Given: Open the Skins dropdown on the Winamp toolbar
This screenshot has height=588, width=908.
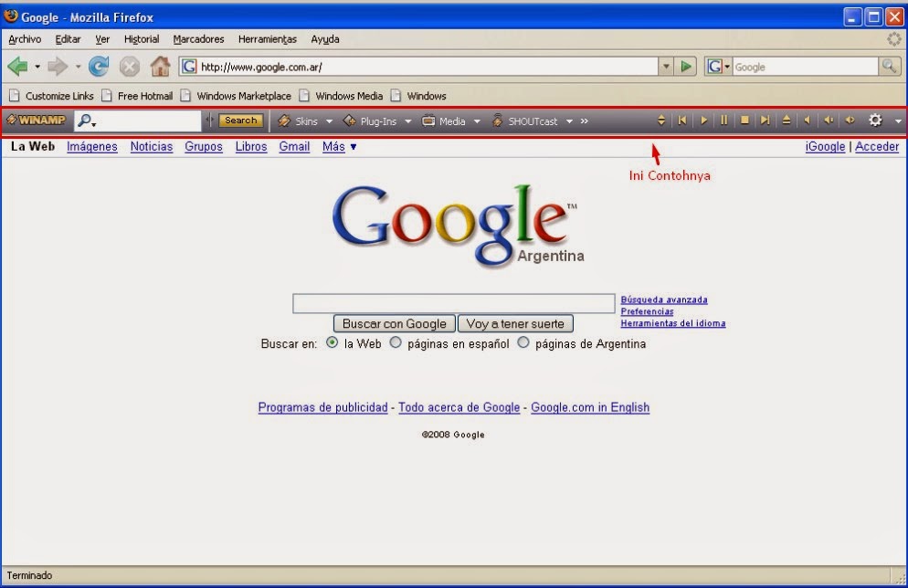Looking at the screenshot, I should [x=308, y=120].
